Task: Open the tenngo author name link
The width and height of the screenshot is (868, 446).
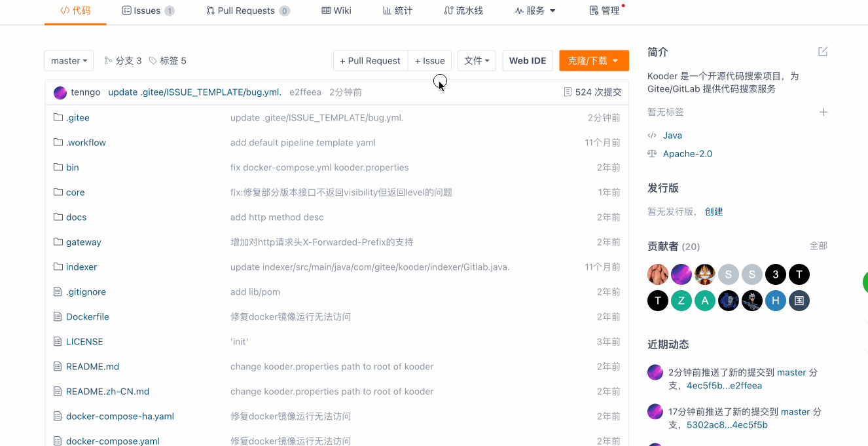Action: click(86, 92)
